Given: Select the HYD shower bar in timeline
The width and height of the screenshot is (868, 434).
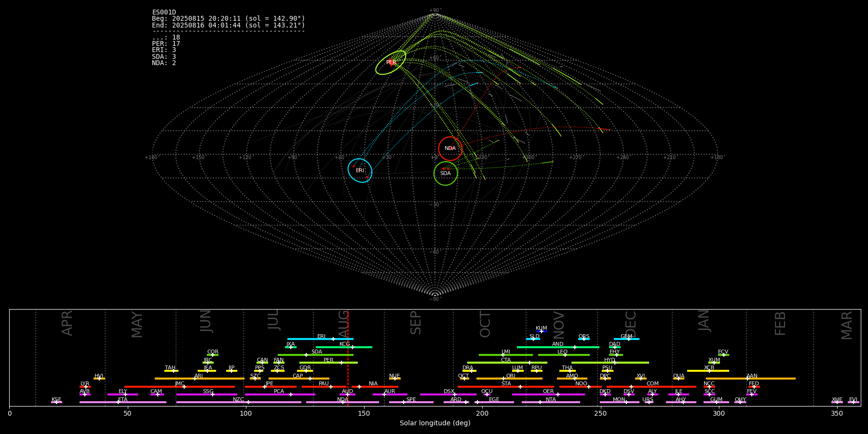Looking at the screenshot, I should (x=610, y=363).
